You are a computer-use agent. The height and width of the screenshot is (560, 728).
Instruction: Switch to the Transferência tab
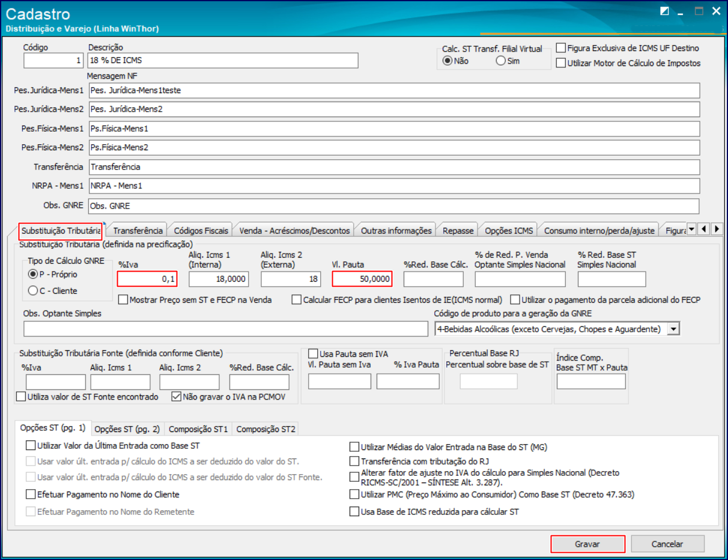click(x=138, y=230)
